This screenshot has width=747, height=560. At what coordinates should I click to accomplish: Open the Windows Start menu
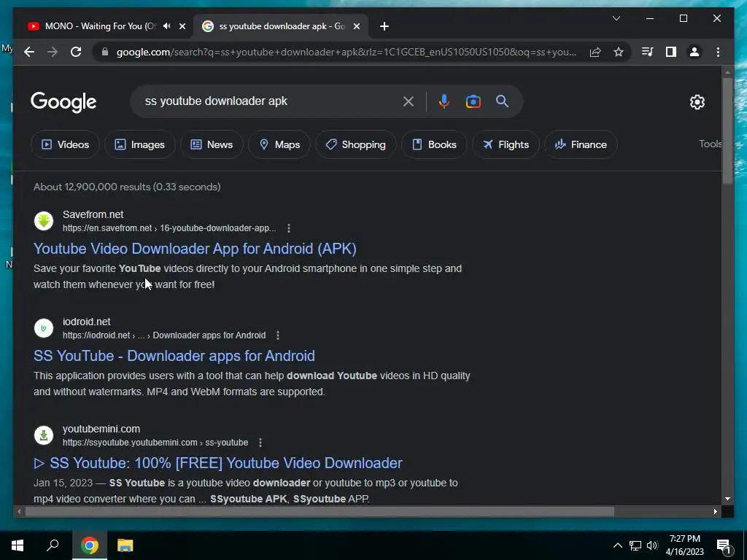18,545
